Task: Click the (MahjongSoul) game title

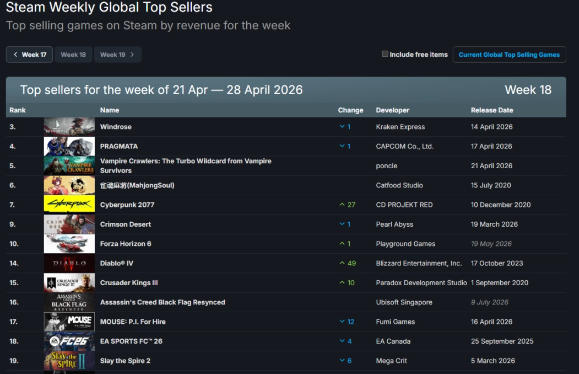Action: [137, 185]
